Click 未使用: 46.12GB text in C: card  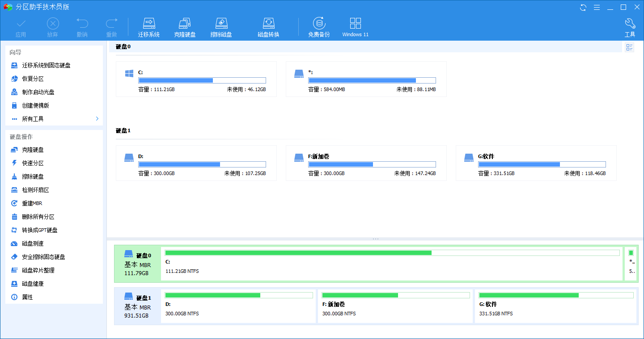point(246,89)
